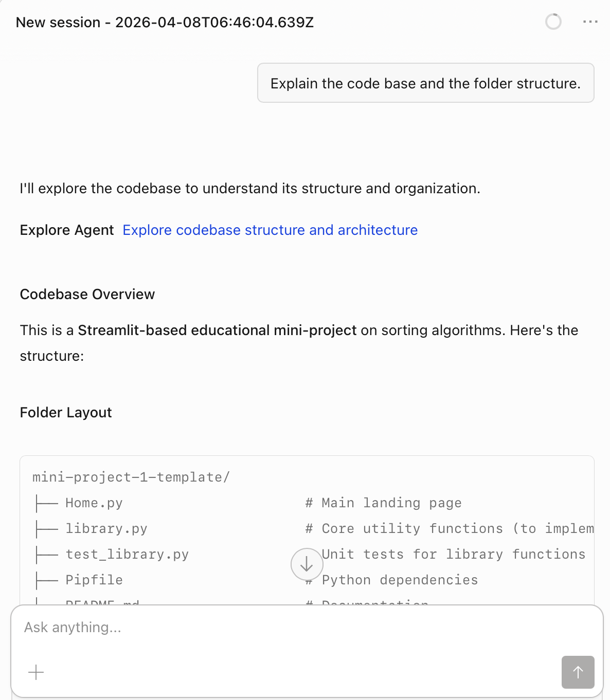
Task: Open "Explore codebase structure and architecture" link
Action: coord(270,230)
